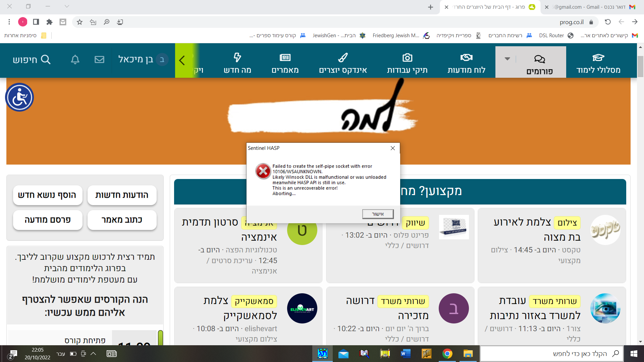644x362 pixels.
Task: Click the brush index icon (אינדקס יוצרים)
Action: point(343,58)
